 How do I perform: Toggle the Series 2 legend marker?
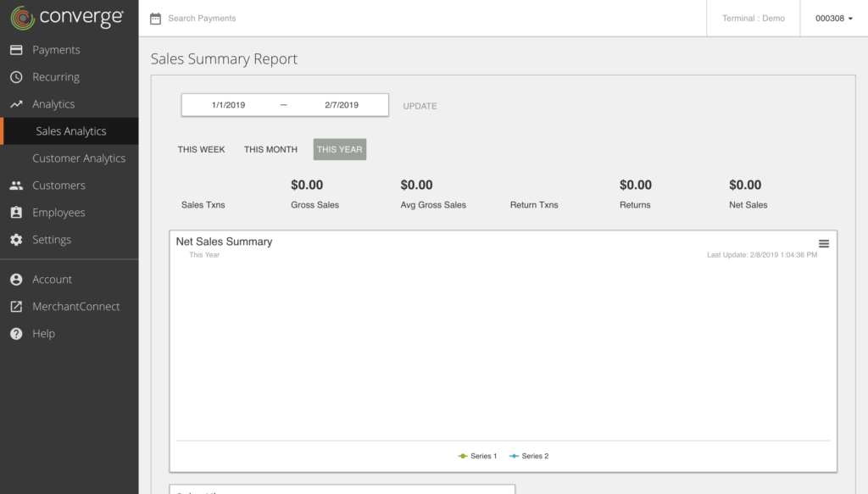tap(514, 456)
